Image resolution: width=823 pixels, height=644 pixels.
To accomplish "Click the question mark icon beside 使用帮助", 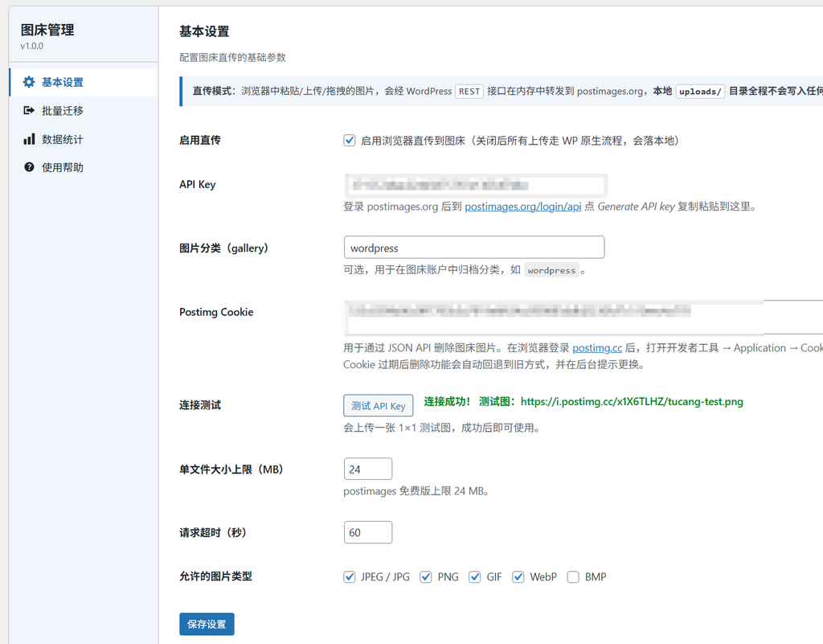I will (x=29, y=167).
